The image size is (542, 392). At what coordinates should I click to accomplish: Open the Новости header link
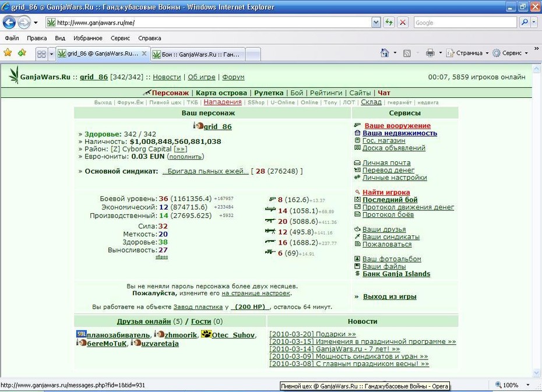[x=167, y=77]
